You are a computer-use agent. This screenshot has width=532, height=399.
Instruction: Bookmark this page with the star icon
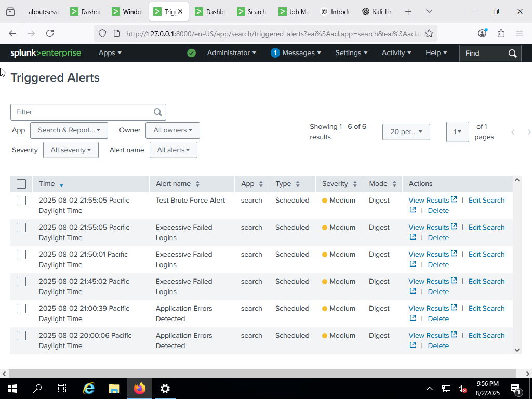(430, 33)
